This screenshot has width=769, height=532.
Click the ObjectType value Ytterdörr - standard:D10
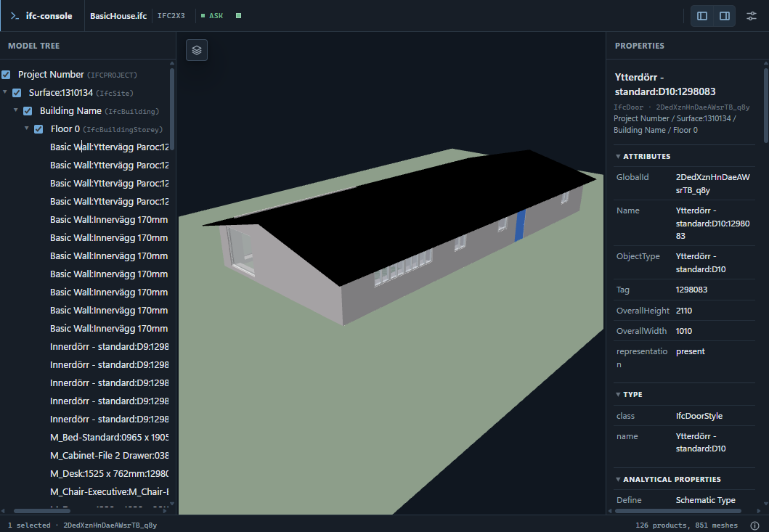pyautogui.click(x=700, y=263)
